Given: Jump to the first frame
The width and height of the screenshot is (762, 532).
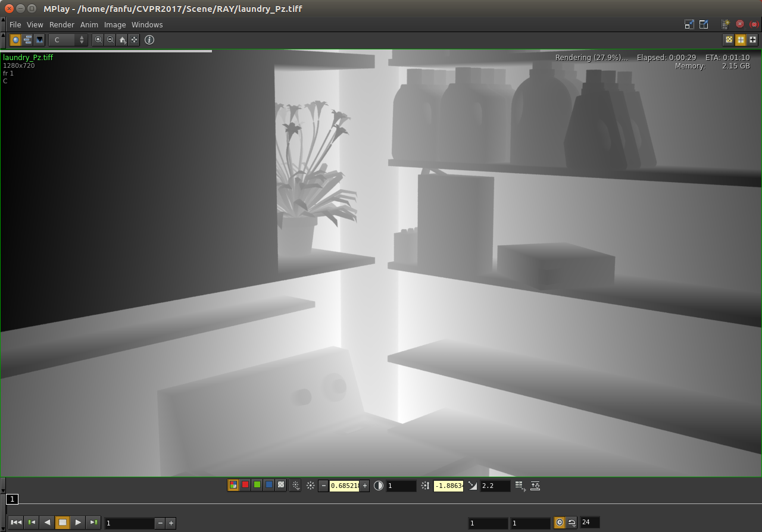Looking at the screenshot, I should 16,522.
